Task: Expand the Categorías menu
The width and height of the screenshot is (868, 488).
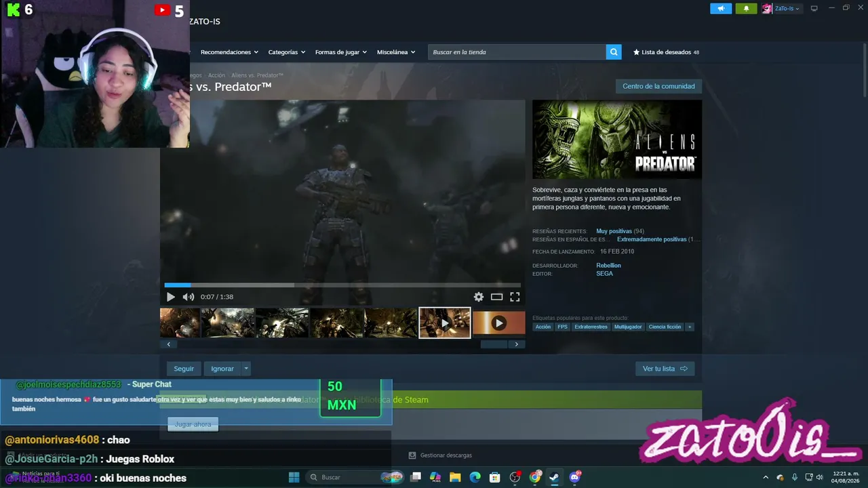Action: (x=287, y=52)
